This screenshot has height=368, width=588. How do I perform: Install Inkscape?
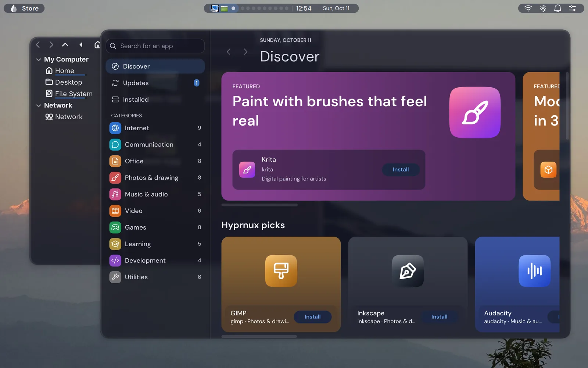(x=439, y=317)
